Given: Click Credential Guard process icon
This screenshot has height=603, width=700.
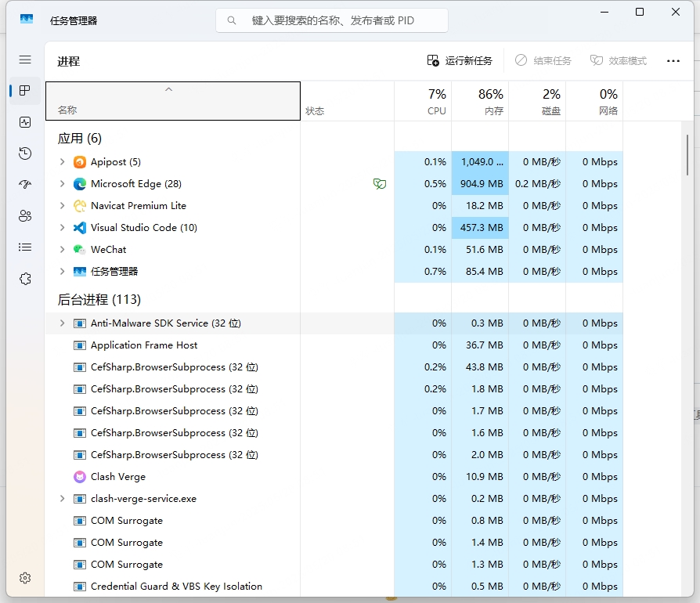Looking at the screenshot, I should tap(79, 587).
